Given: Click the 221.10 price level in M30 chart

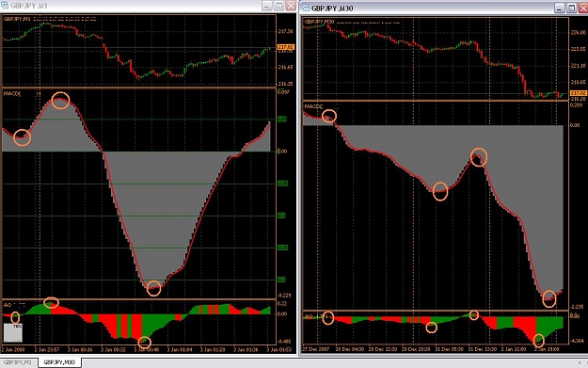Looking at the screenshot, I should click(x=578, y=66).
